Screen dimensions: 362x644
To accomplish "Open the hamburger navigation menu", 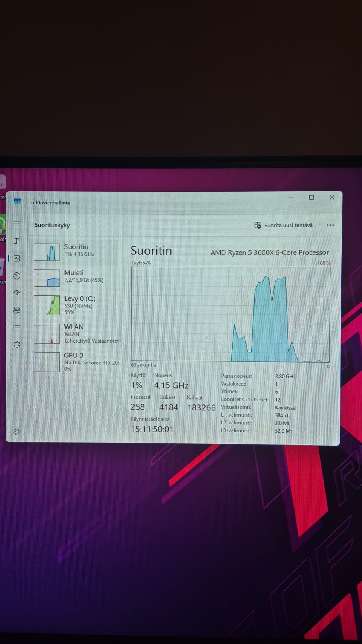I will pos(17,224).
